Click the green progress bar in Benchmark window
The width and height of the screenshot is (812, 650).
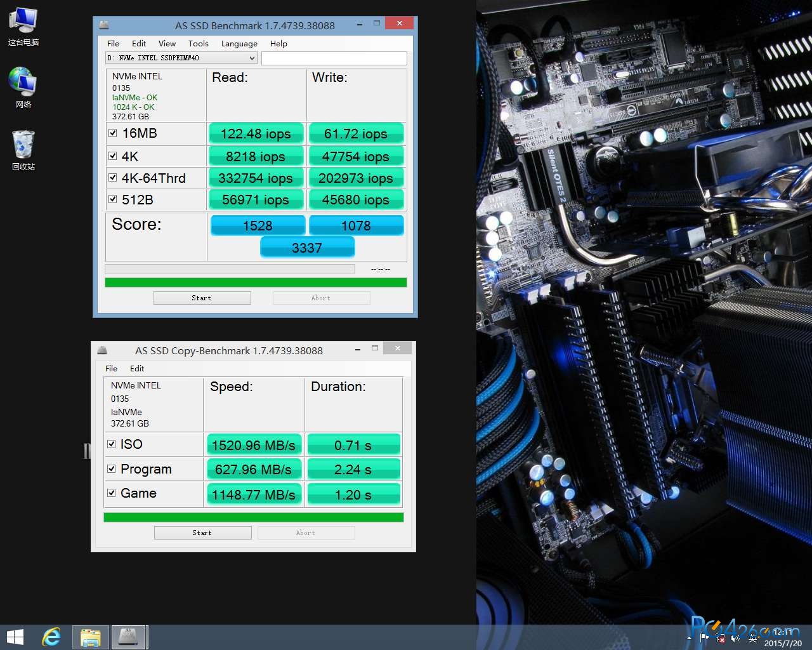[256, 282]
